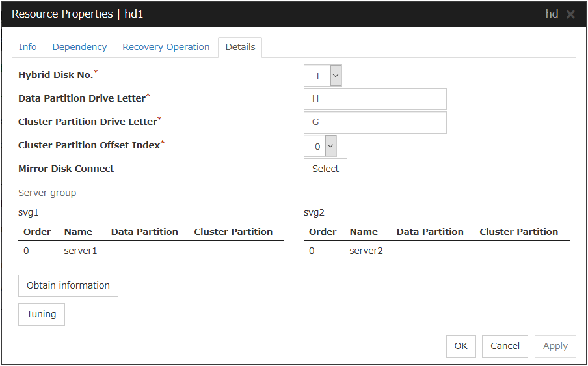Select the Details tab
588x366 pixels.
coord(240,47)
